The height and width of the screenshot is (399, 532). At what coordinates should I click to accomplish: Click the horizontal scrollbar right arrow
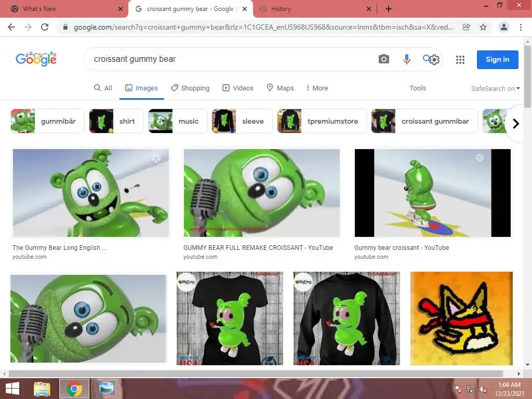coord(518,374)
